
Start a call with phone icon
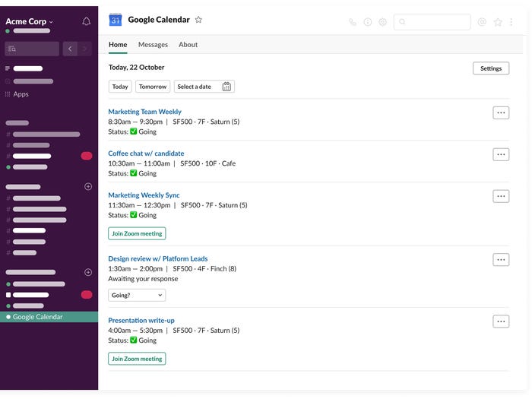click(353, 22)
